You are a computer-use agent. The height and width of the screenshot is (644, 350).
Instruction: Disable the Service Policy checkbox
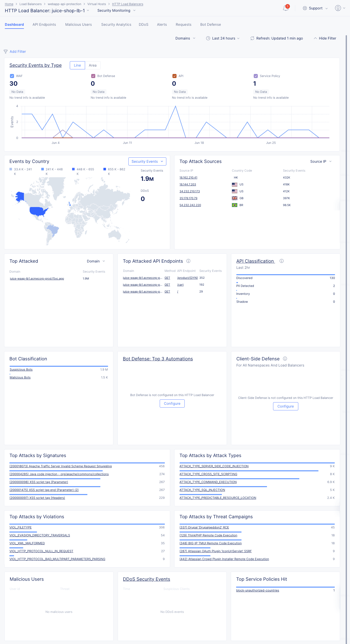255,76
